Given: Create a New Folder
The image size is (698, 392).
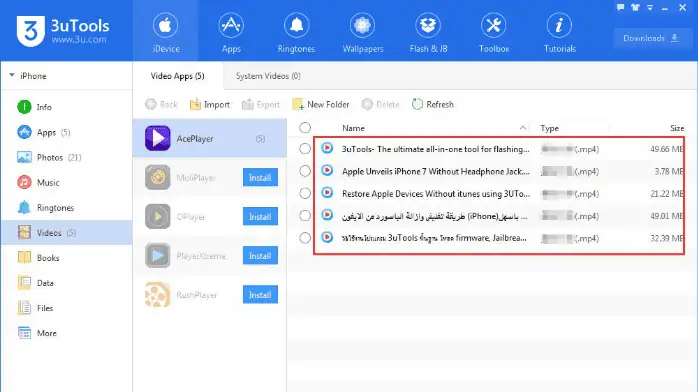Looking at the screenshot, I should pyautogui.click(x=321, y=105).
